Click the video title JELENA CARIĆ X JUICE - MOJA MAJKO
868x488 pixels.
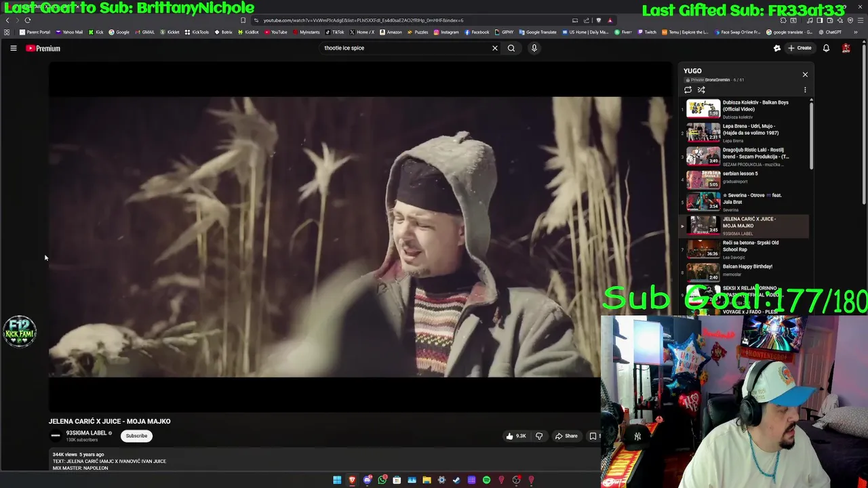(x=110, y=421)
